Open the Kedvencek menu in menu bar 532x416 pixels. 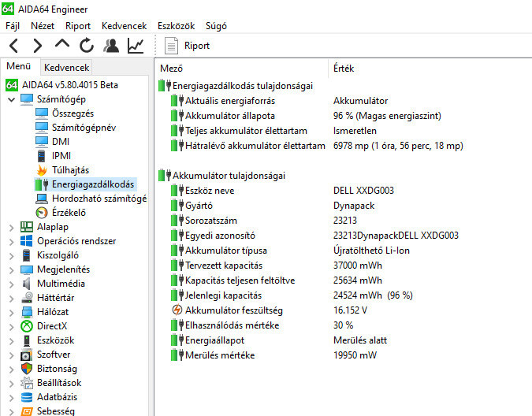click(125, 26)
